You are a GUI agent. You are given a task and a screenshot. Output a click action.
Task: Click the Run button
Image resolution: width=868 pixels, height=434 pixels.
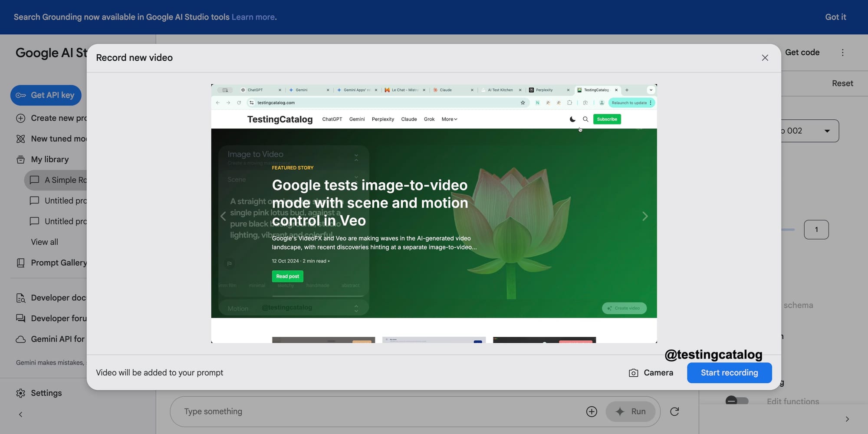(x=630, y=411)
